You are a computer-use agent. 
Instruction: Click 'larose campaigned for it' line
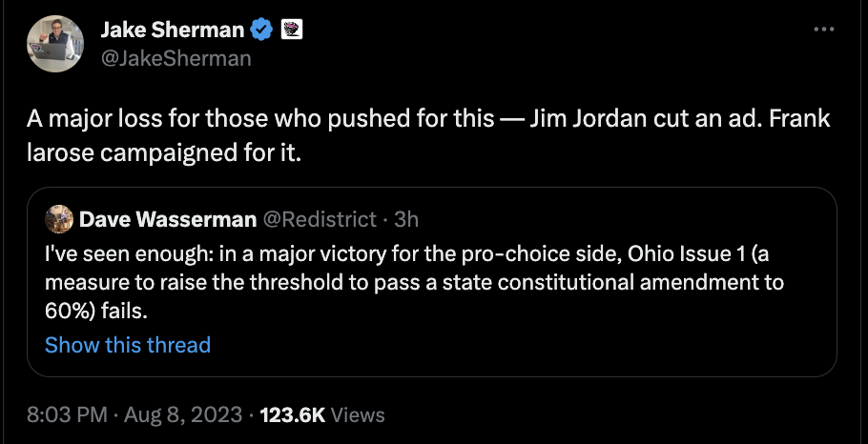coord(162,151)
